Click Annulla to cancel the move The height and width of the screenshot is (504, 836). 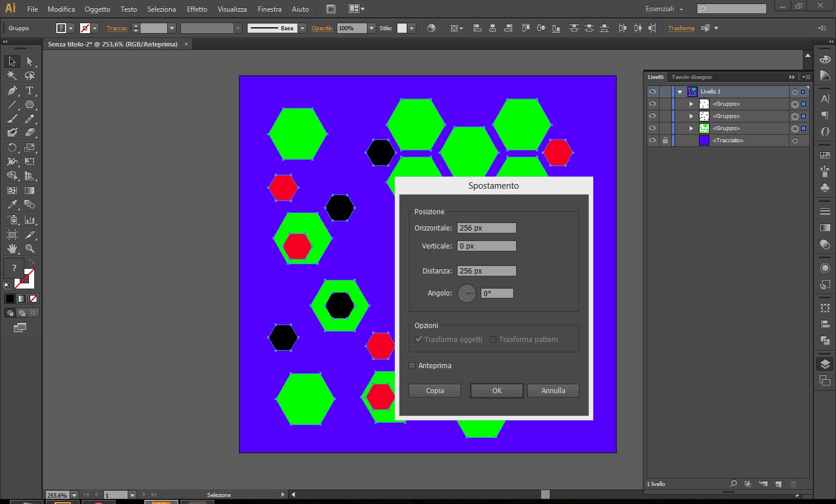coord(553,391)
